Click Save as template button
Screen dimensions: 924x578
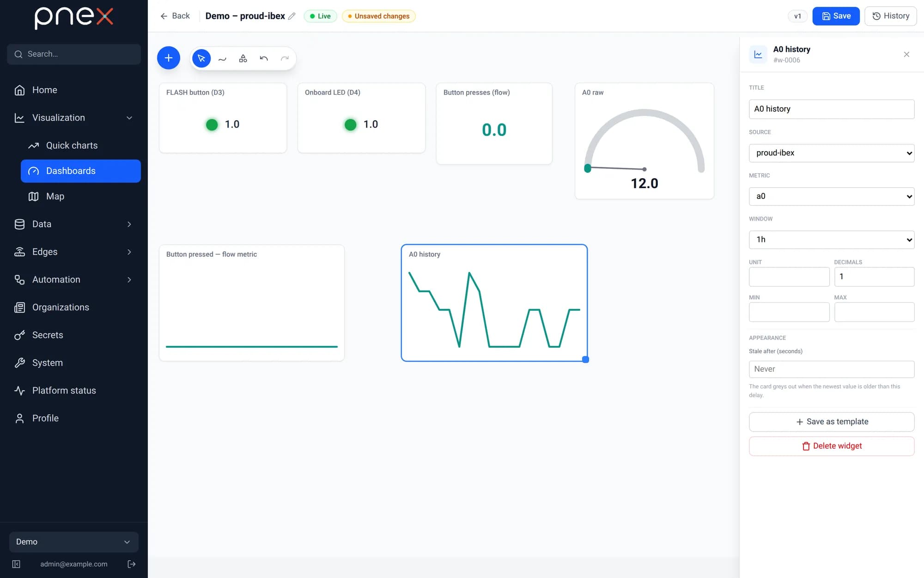831,422
